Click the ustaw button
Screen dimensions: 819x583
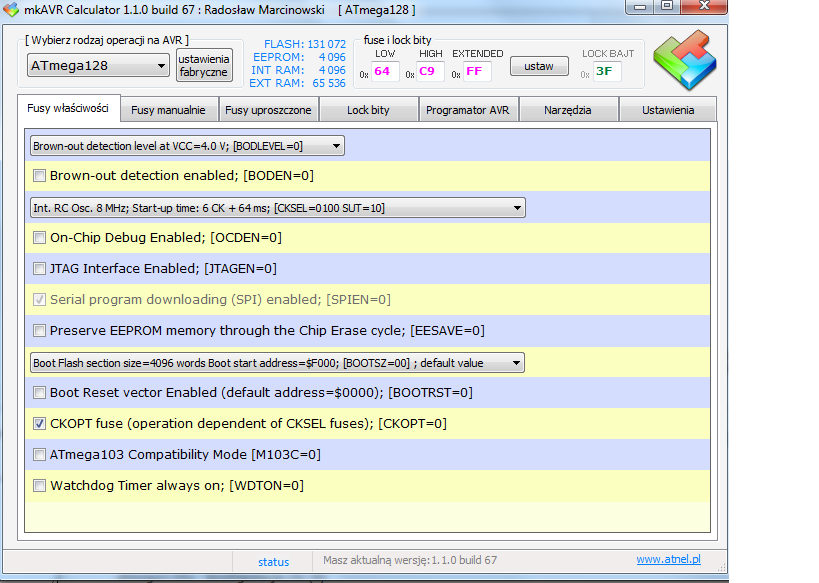pos(539,66)
